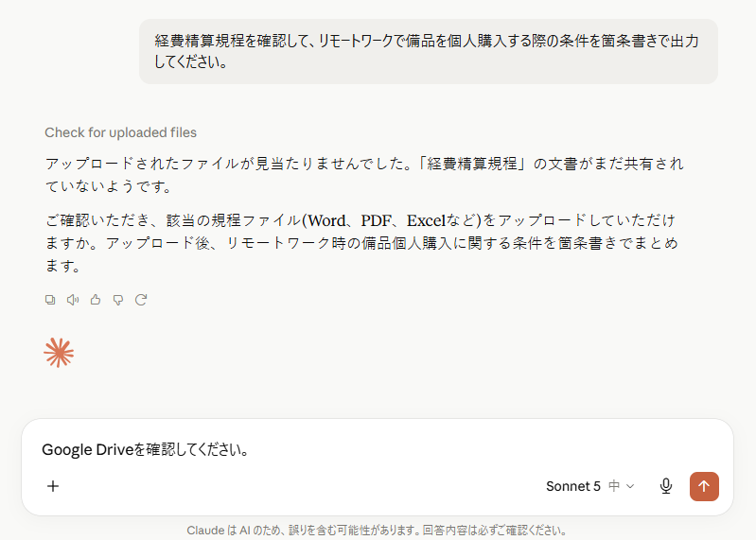
Task: Play the response with read aloud speaker icon
Action: (73, 300)
